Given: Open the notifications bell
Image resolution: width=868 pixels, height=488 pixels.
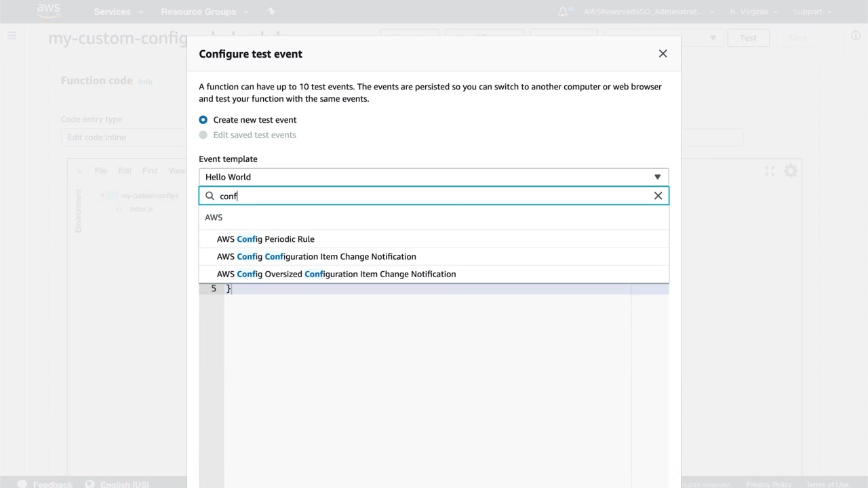Looking at the screenshot, I should click(x=563, y=12).
